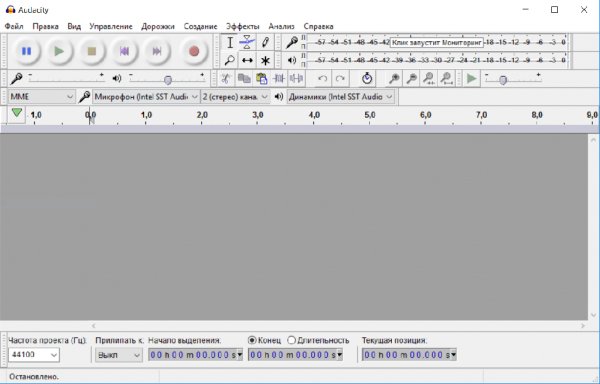Open the Создание menu
The height and width of the screenshot is (384, 600).
click(201, 26)
